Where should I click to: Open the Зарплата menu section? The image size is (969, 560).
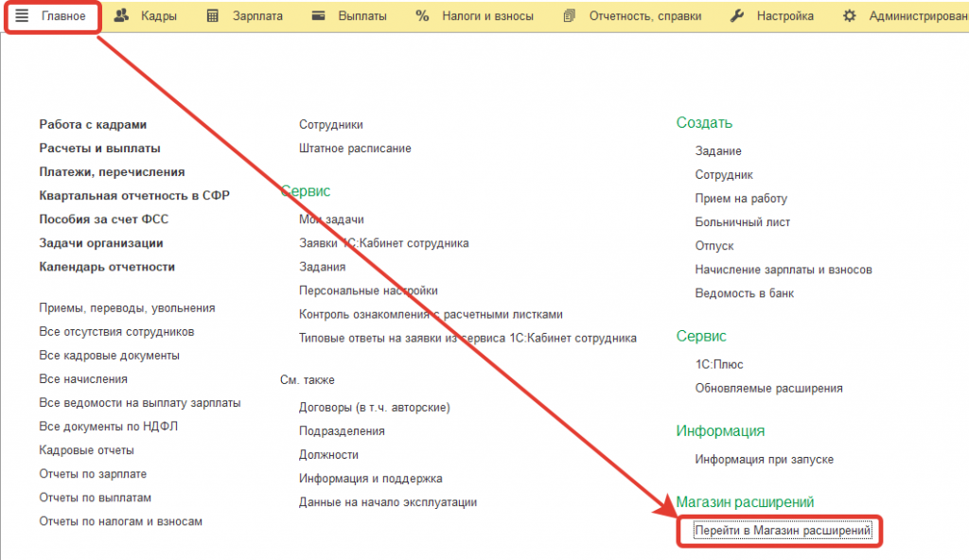257,16
